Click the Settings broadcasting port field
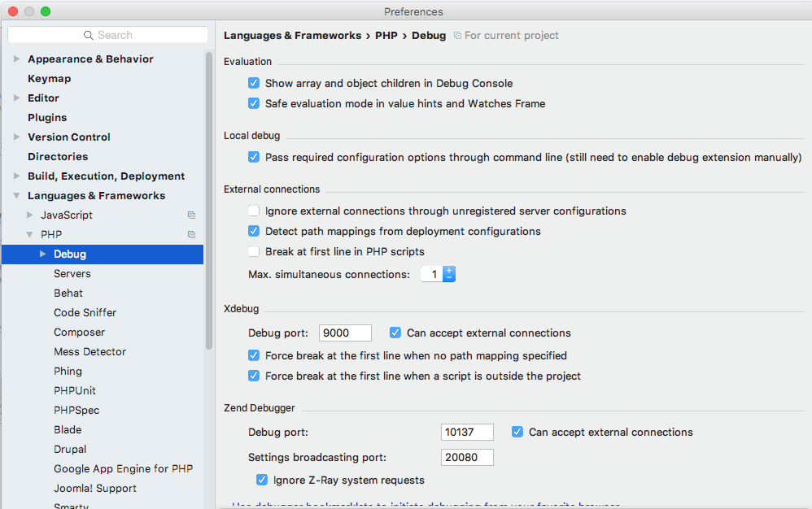The height and width of the screenshot is (509, 812). 467,457
